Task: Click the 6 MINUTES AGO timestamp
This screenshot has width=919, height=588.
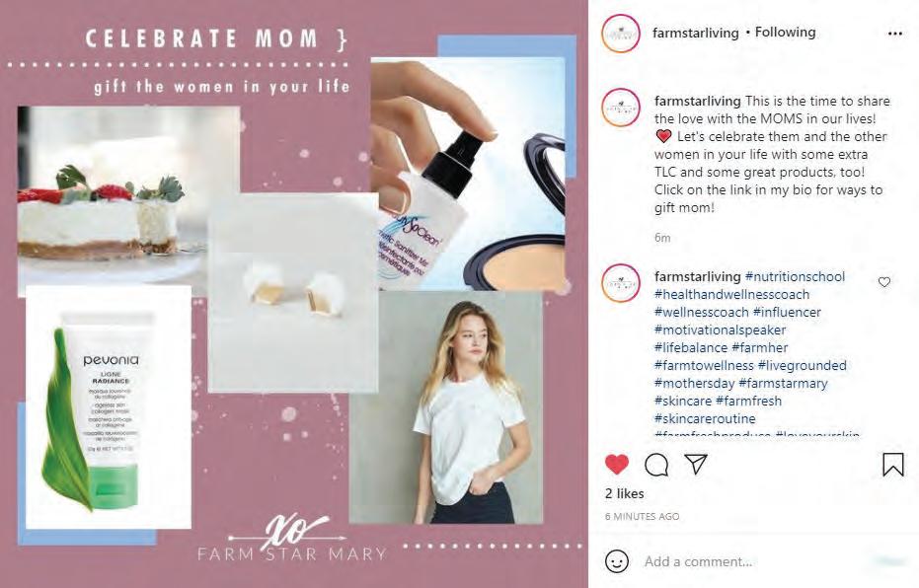Action: (x=642, y=517)
